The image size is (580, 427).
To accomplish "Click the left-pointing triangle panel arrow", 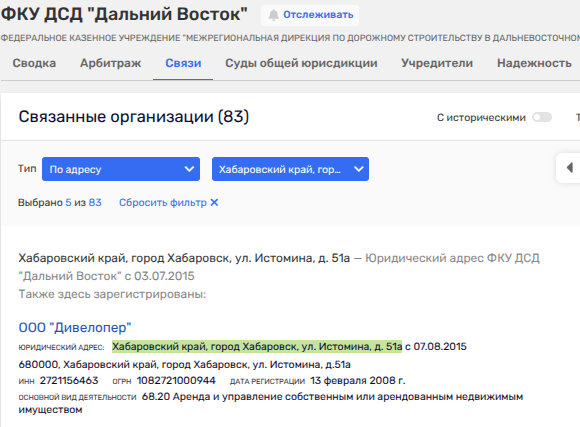I will click(x=570, y=168).
